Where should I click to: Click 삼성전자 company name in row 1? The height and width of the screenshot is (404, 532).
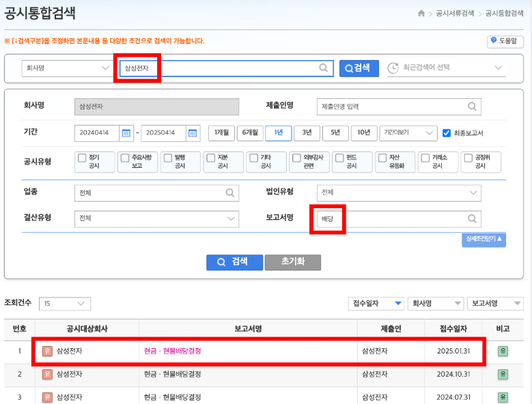(x=69, y=351)
